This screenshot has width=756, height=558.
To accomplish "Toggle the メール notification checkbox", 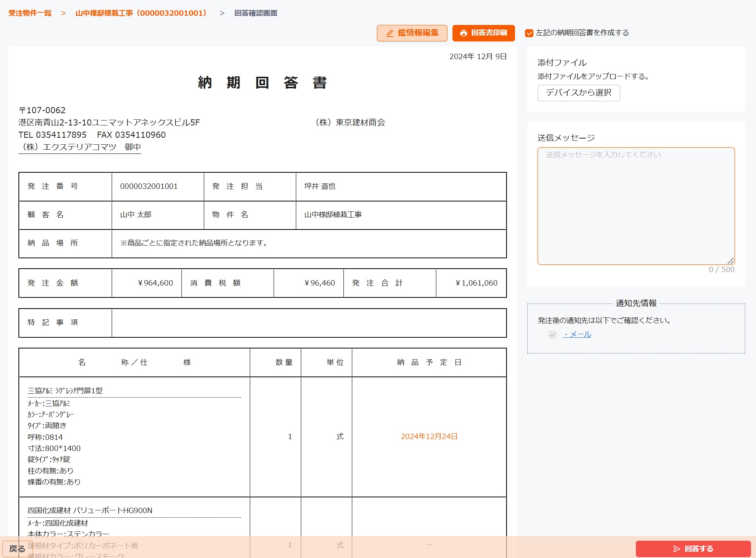I will pos(552,335).
